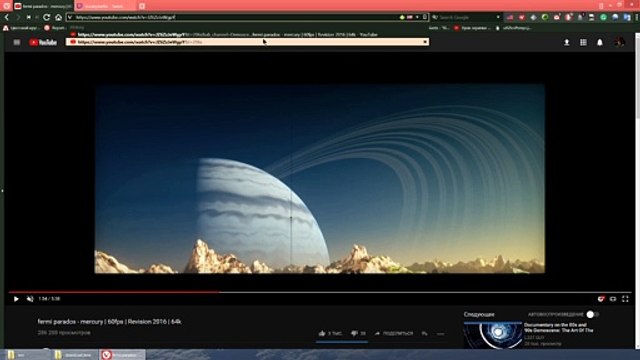Click the green circular extension icon
Viewport: 640px width, 360px height.
545,17
